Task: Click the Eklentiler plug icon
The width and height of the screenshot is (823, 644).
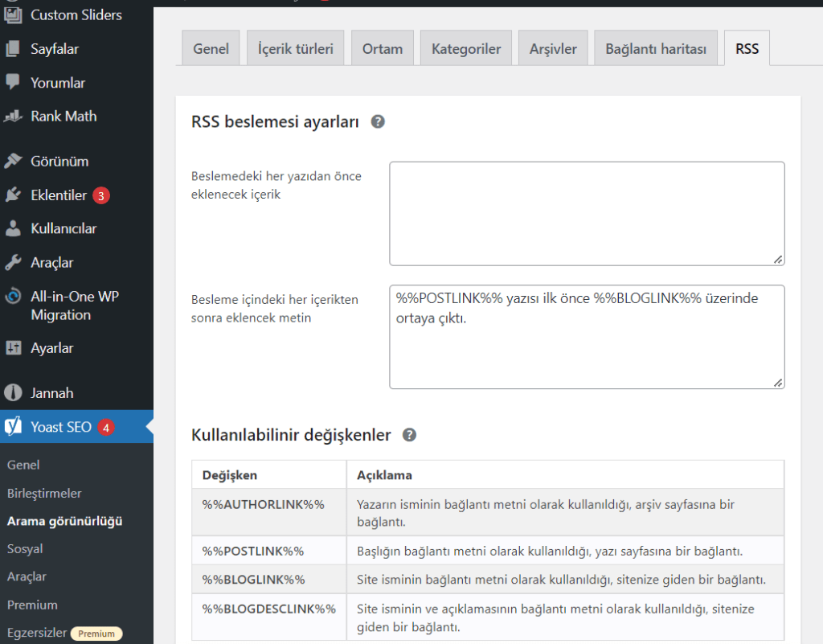Action: click(14, 195)
